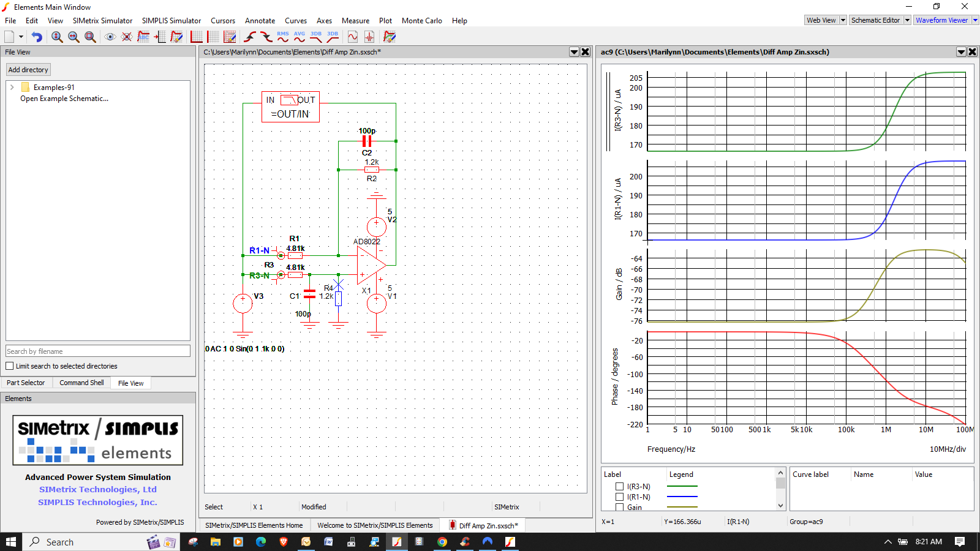Tick the I(R1-N) curve checkbox
Screen dimensions: 980x551
point(619,497)
